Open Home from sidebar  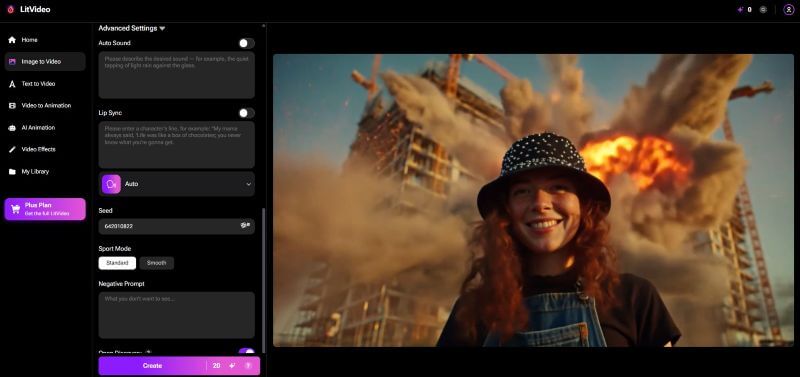[x=45, y=40]
